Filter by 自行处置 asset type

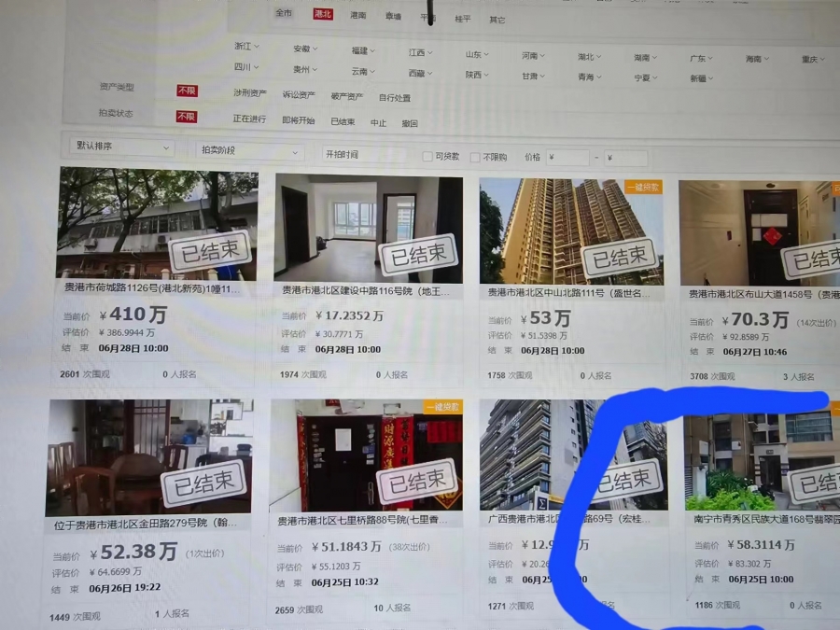pyautogui.click(x=395, y=98)
